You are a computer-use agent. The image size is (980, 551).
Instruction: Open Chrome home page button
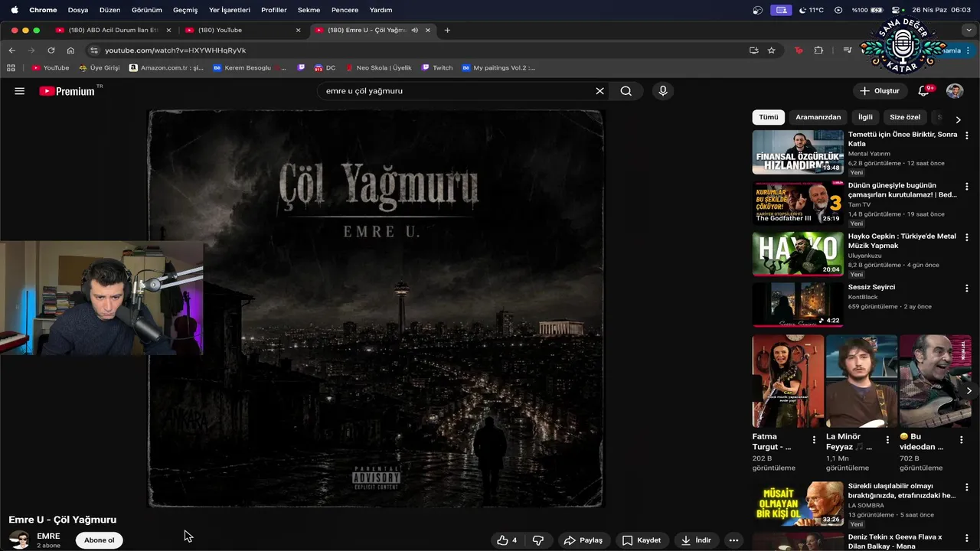70,51
